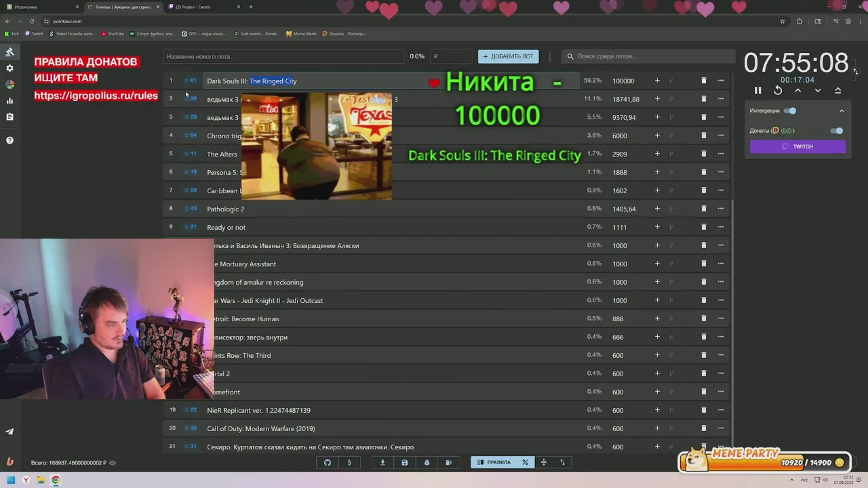Toggle the Донаты switch
This screenshot has width=868, height=488.
[x=837, y=131]
